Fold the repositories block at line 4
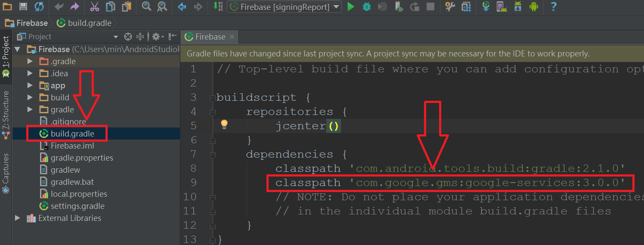644x245 pixels. pyautogui.click(x=212, y=112)
